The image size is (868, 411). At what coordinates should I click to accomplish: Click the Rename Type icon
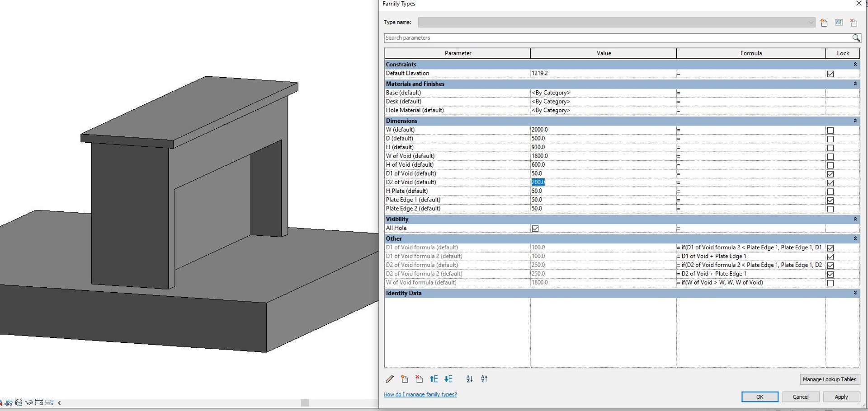pos(839,23)
